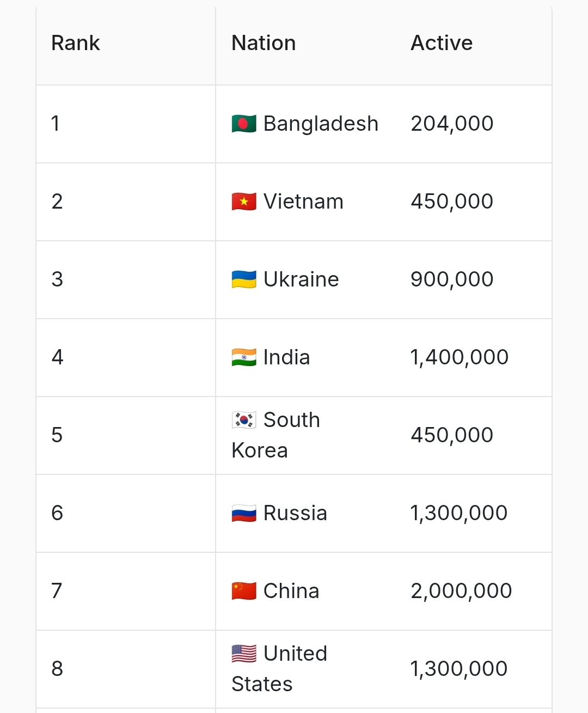Click the China flag icon
Image resolution: width=588 pixels, height=713 pixels.
pyautogui.click(x=244, y=591)
